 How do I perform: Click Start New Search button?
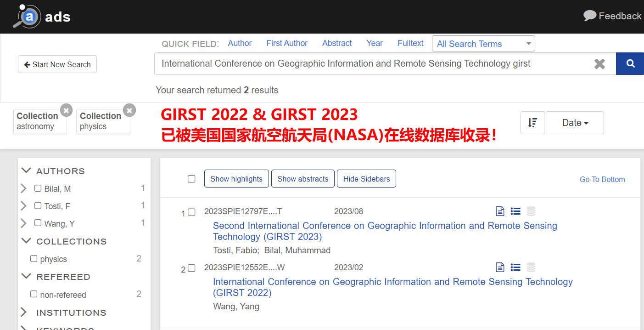click(x=57, y=64)
